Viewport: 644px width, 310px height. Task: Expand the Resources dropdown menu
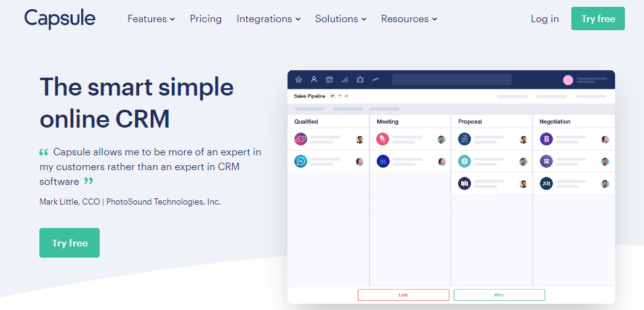pos(409,19)
